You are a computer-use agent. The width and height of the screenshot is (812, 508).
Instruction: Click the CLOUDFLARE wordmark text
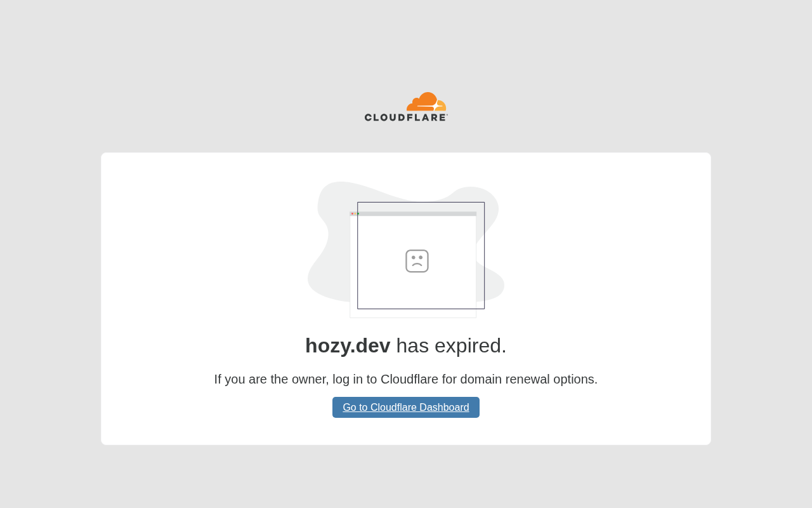[406, 117]
